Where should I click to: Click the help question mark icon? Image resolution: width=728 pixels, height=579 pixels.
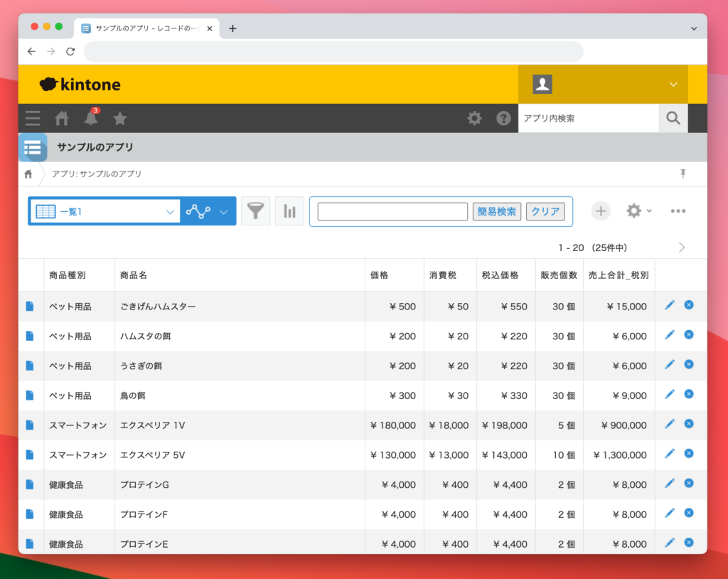pos(503,118)
